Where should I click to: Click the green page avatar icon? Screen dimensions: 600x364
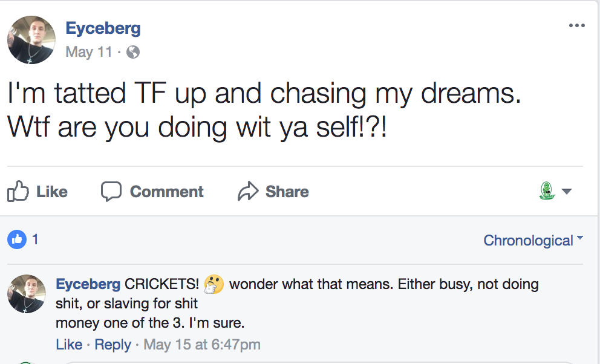[546, 191]
